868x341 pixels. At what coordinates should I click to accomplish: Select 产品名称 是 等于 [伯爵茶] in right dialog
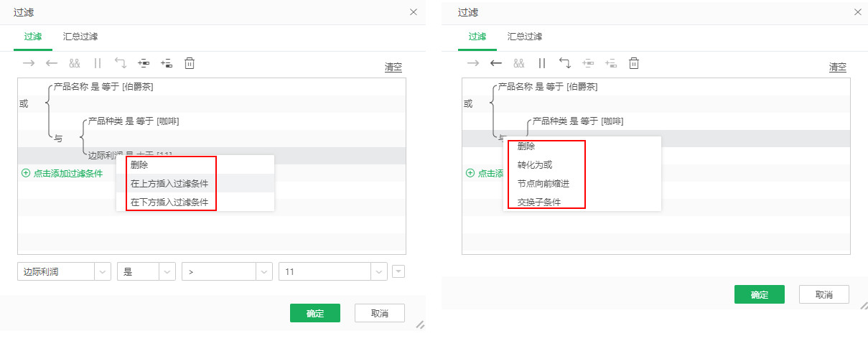point(548,87)
